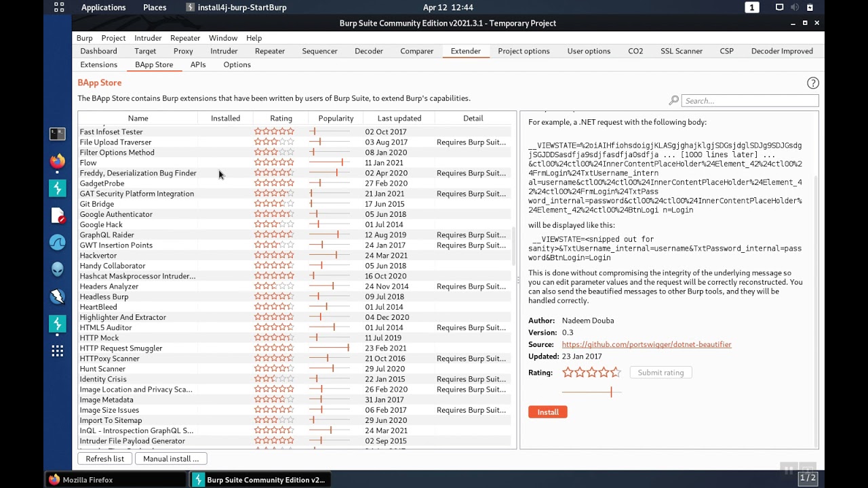Screen dimensions: 868x488
Task: Open the Extensions sub-tab
Action: (98, 64)
